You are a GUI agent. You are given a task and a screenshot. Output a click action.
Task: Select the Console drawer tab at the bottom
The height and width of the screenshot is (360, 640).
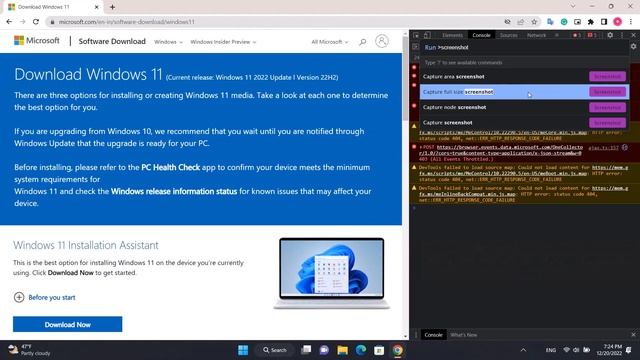pyautogui.click(x=433, y=335)
